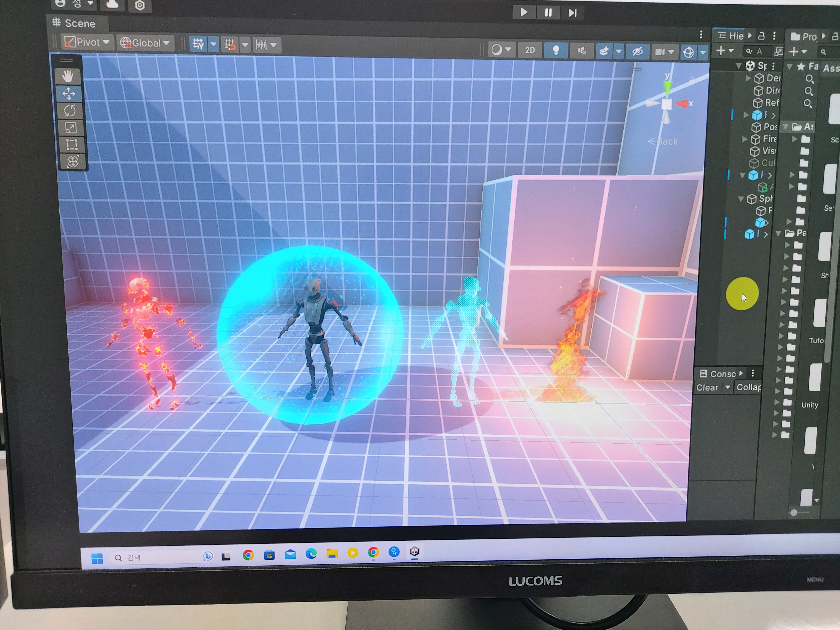Click the Step frame button

572,13
